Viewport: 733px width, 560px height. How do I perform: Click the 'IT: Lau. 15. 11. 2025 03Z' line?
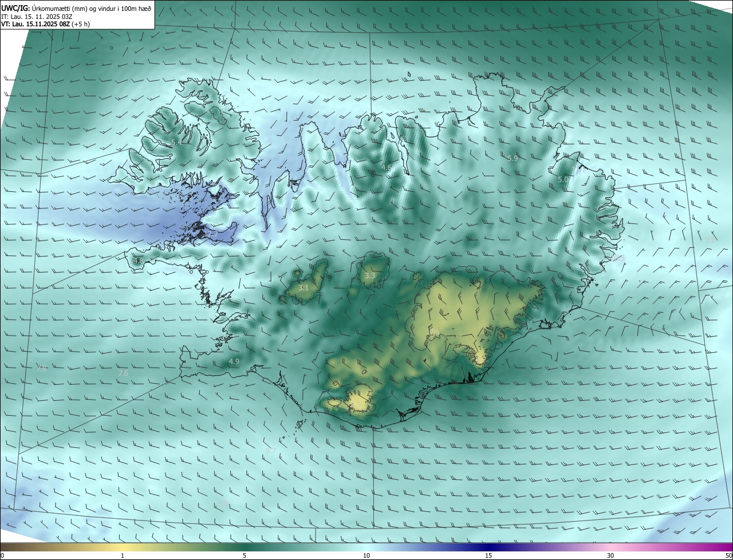37,17
